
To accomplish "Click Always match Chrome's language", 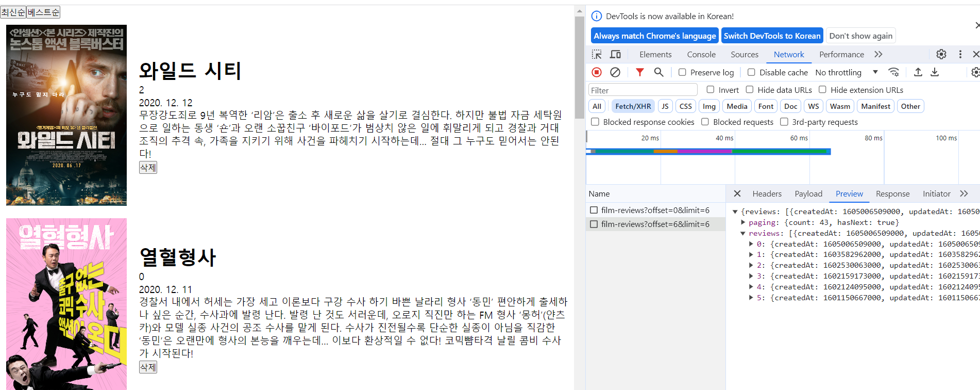I will [654, 36].
